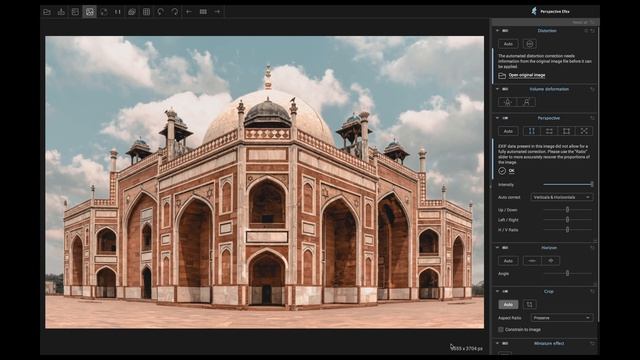Open an image file from the toolbar
This screenshot has width=640, height=360.
(x=47, y=12)
